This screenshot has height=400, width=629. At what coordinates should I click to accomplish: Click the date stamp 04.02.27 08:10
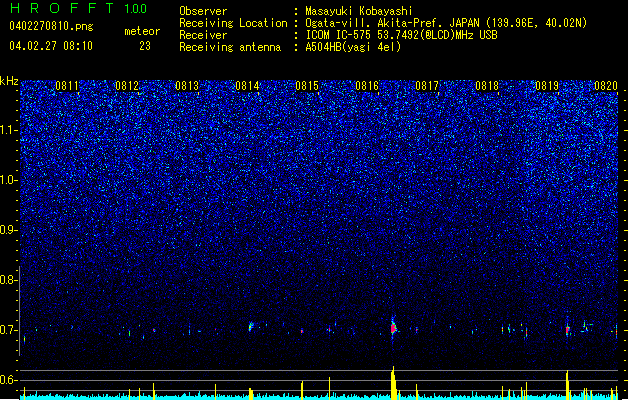(51, 46)
